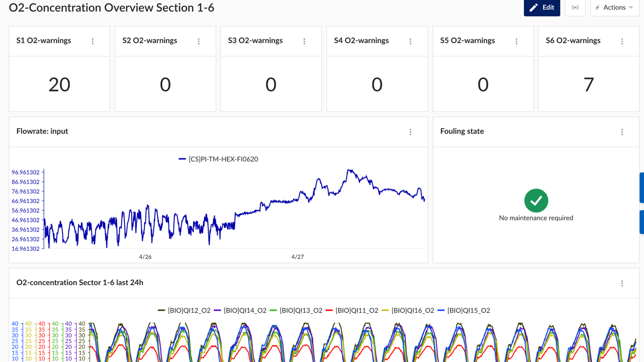Image resolution: width=644 pixels, height=362 pixels.
Task: Click the Edit button
Action: pyautogui.click(x=542, y=7)
